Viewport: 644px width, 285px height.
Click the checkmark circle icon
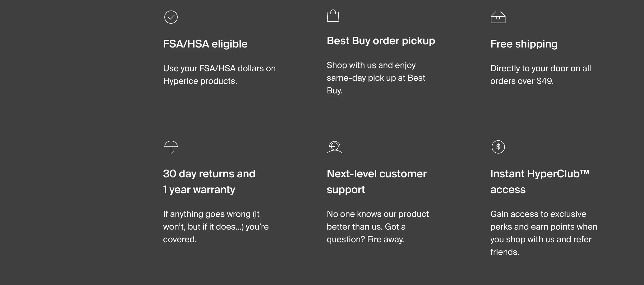(x=171, y=17)
